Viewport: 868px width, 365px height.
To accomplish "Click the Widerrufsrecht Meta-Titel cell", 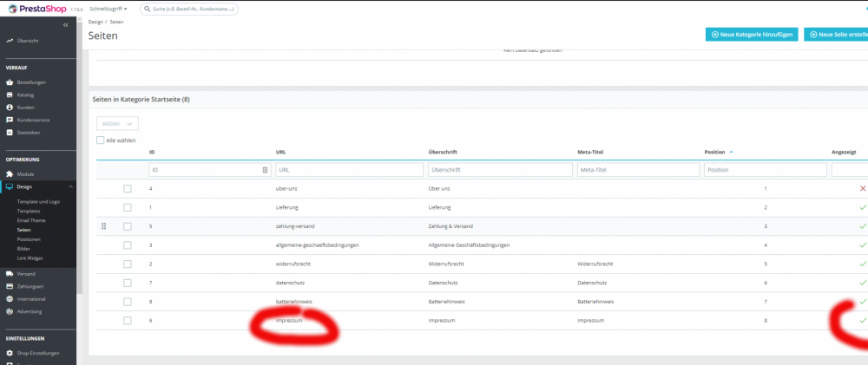I will [595, 264].
